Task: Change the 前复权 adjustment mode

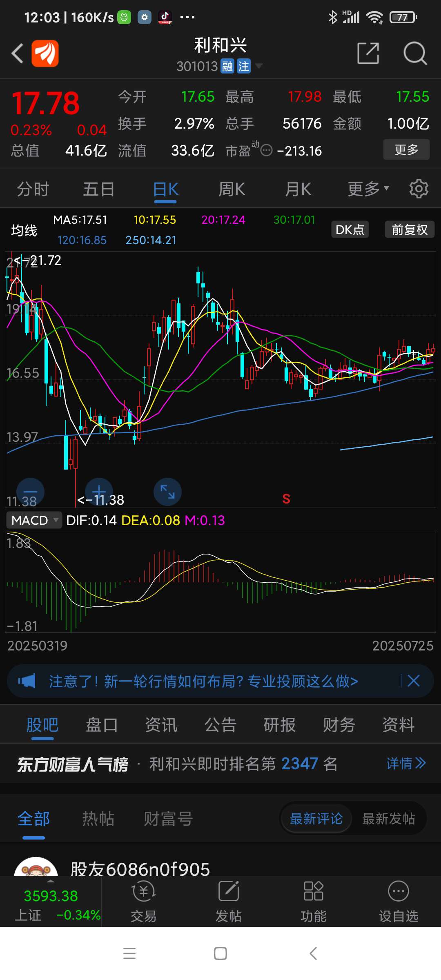Action: (x=410, y=229)
